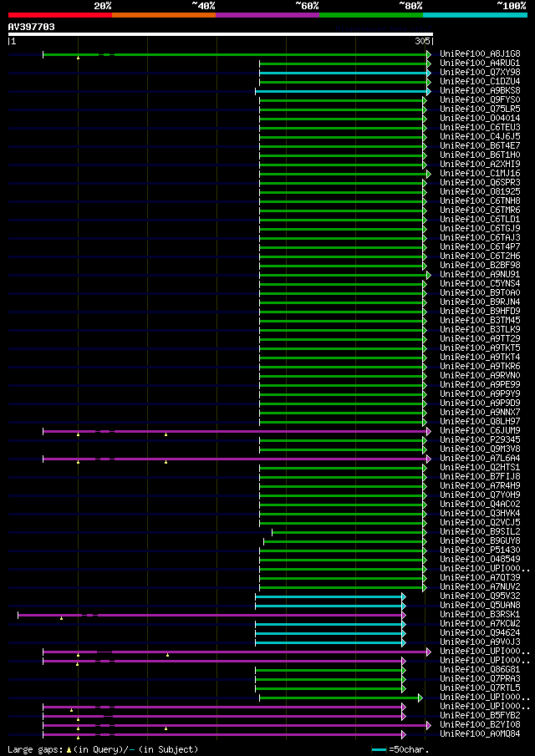Select label UniRef100_P29345
This screenshot has width=535, height=756.
pyautogui.click(x=480, y=440)
